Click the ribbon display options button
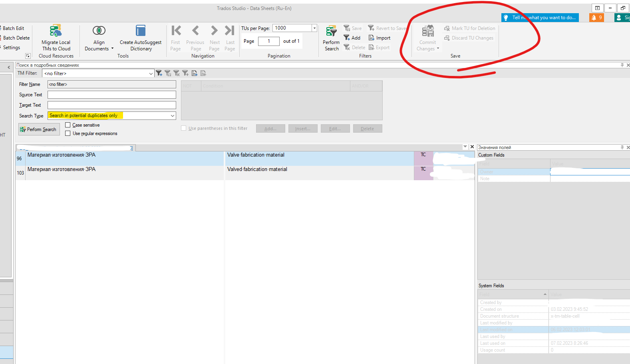 (597, 8)
